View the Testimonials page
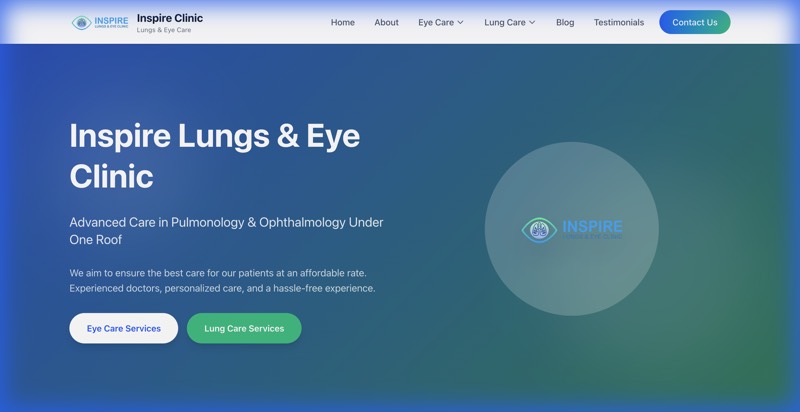Image resolution: width=800 pixels, height=412 pixels. 619,22
